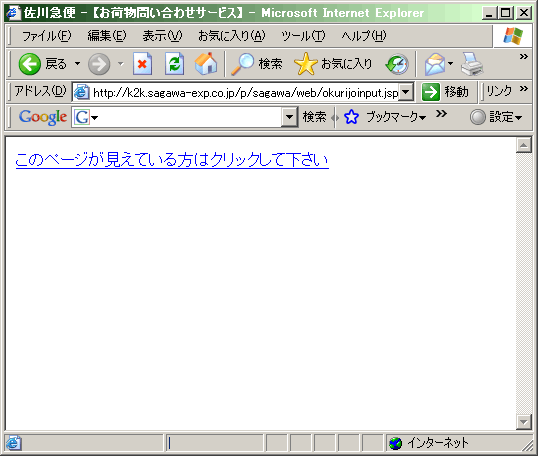Expand the standard toolbar overflow chevron
This screenshot has width=538, height=456.
coord(523,56)
